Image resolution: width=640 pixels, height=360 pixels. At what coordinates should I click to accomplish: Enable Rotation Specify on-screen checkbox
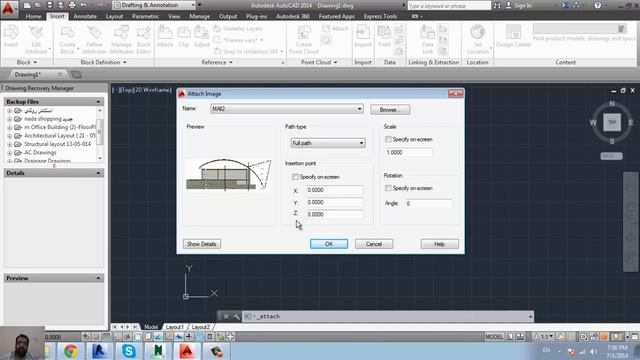pyautogui.click(x=388, y=188)
